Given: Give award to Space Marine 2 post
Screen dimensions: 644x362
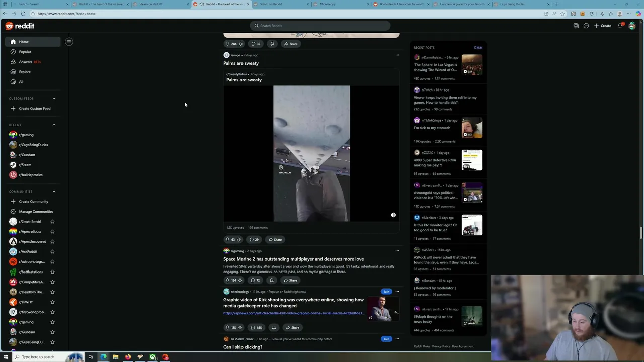Looking at the screenshot, I should tap(272, 280).
